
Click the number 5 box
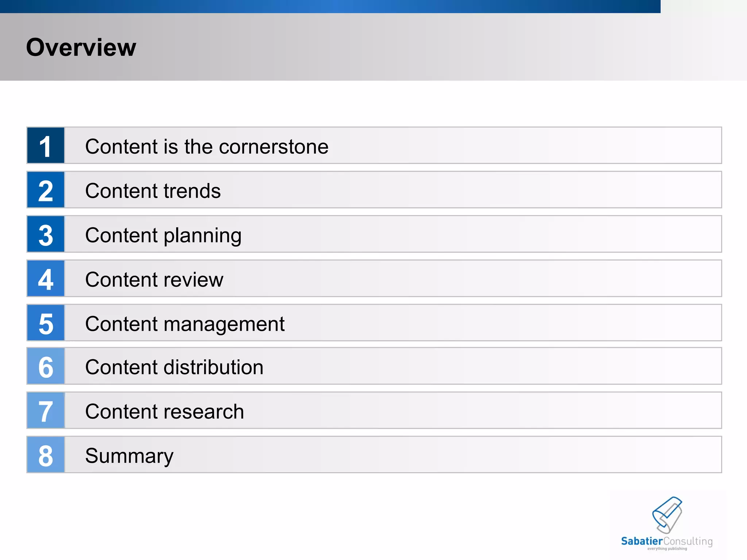46,323
